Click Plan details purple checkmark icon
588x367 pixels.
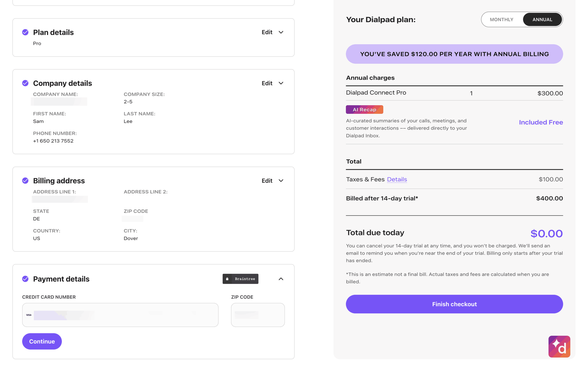pyautogui.click(x=25, y=32)
